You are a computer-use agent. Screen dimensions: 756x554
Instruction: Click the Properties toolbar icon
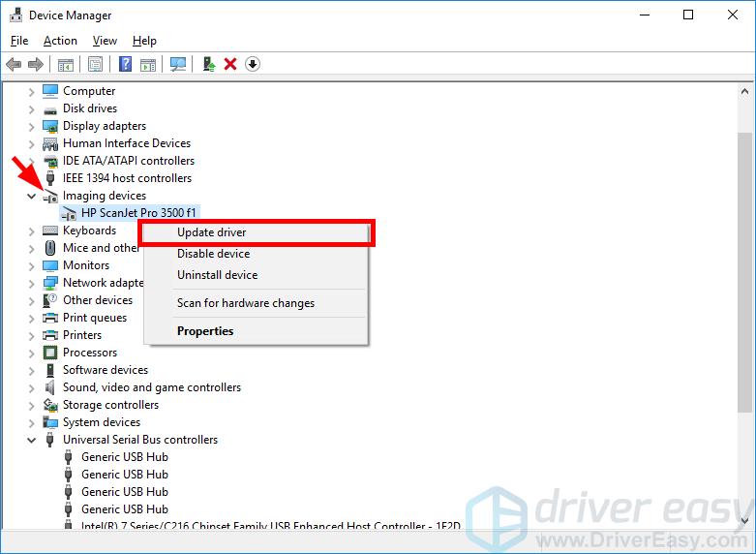click(96, 65)
